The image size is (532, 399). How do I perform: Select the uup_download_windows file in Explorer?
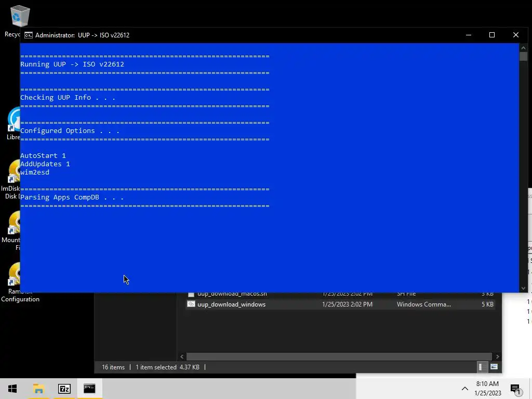click(340, 304)
